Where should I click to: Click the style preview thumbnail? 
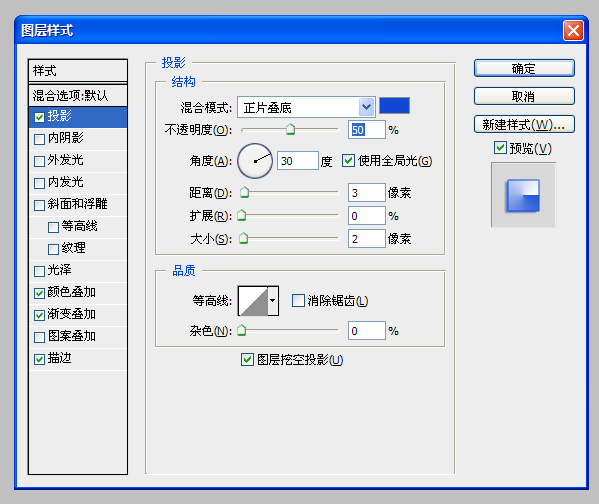523,195
